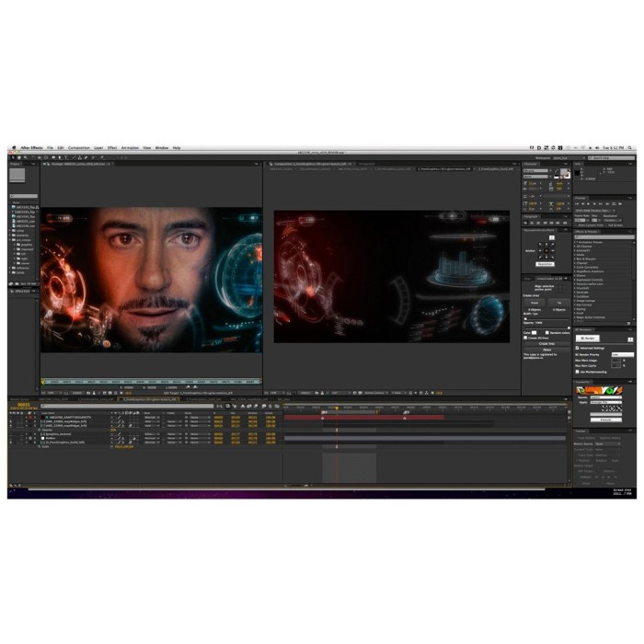This screenshot has height=644, width=644.
Task: Click the Character fill color swatch
Action: click(563, 172)
